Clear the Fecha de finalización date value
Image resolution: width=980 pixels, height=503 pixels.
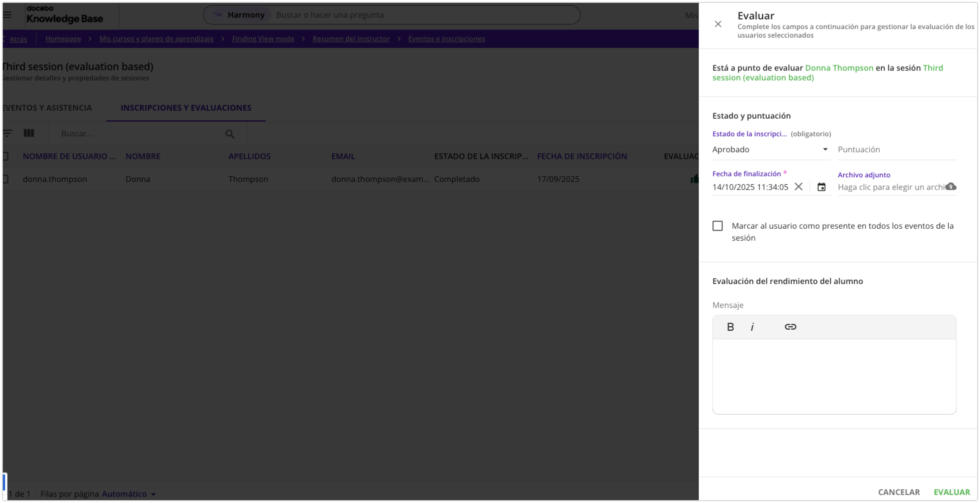[799, 186]
